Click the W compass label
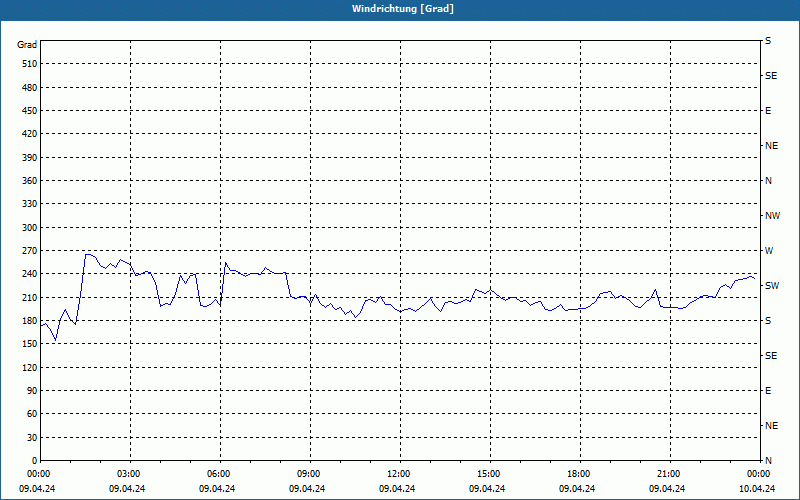 [x=769, y=251]
